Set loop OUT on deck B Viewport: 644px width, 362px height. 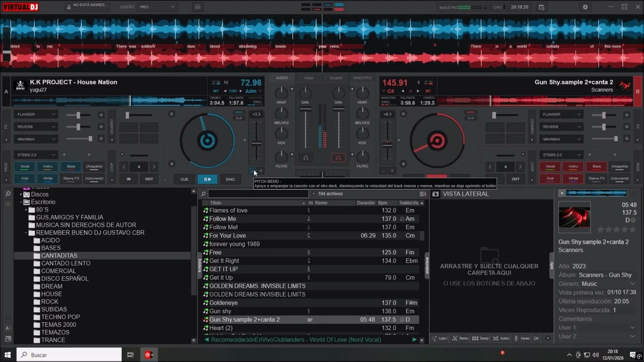click(516, 179)
